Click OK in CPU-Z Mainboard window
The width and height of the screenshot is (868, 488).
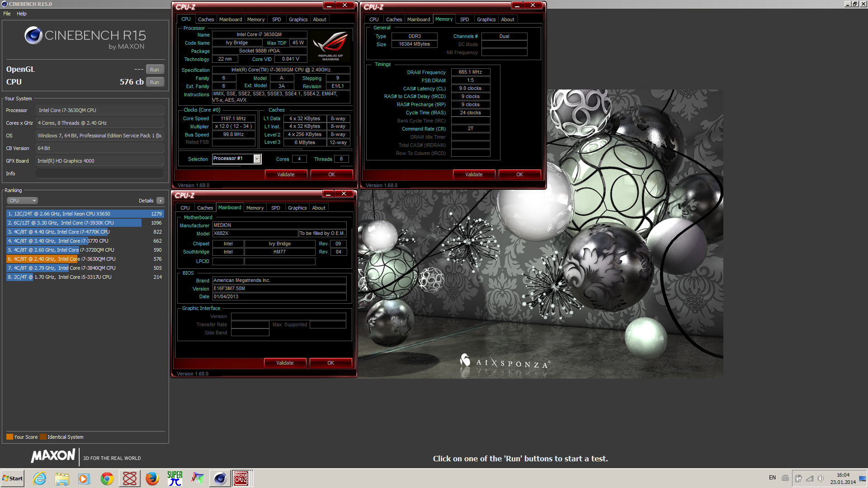point(330,363)
